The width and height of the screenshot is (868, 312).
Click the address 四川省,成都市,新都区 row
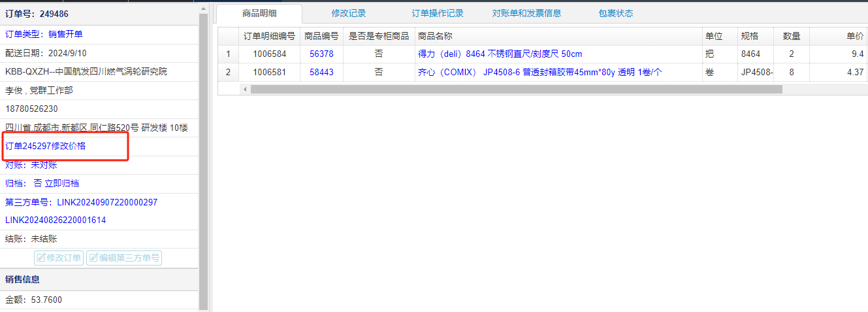click(99, 127)
